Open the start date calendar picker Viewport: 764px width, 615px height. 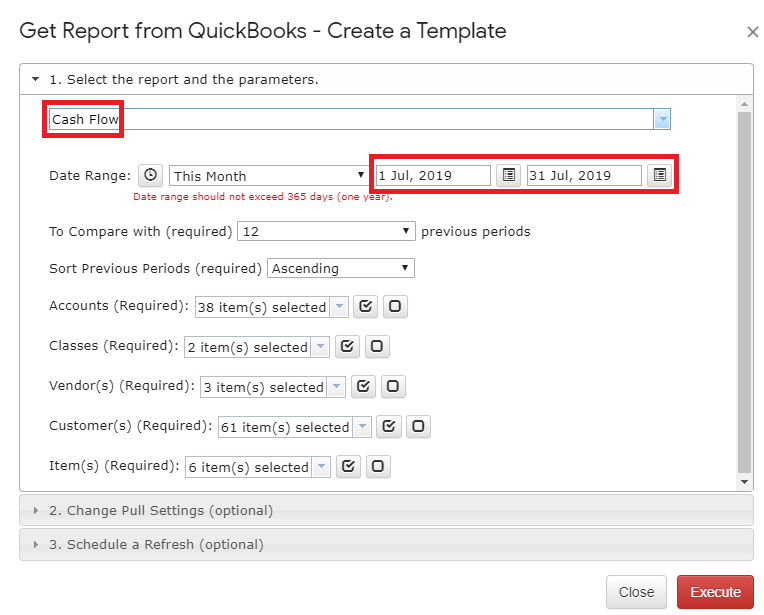coord(509,175)
